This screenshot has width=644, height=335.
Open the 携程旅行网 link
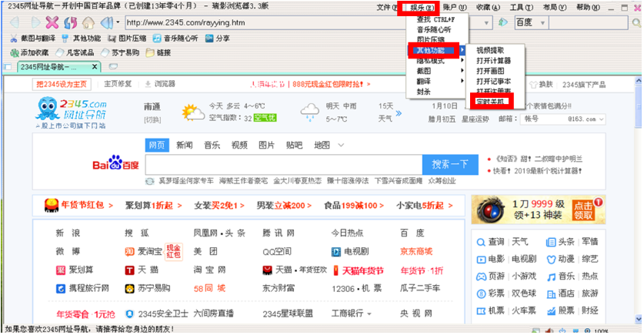click(82, 289)
